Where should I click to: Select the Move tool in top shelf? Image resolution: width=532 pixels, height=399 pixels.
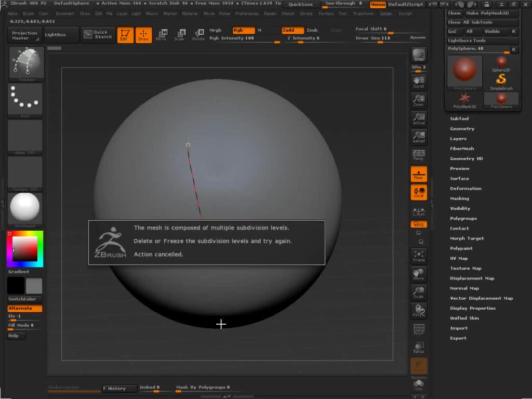point(161,35)
